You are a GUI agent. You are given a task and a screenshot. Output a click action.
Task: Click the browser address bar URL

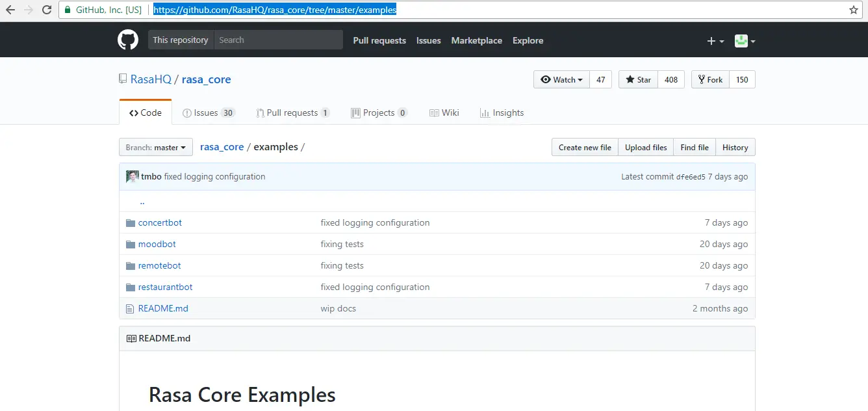pos(275,10)
